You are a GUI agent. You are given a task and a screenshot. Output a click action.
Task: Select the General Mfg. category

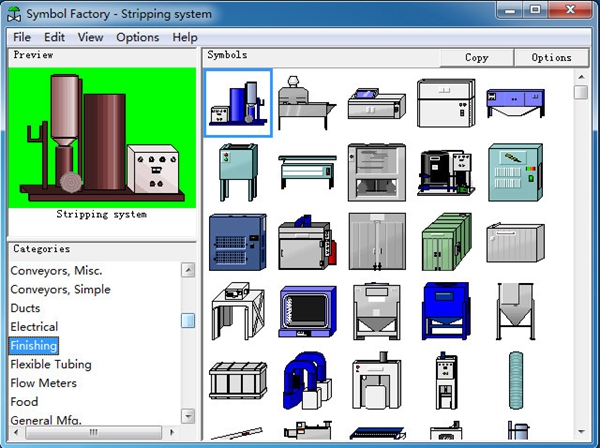(x=46, y=420)
